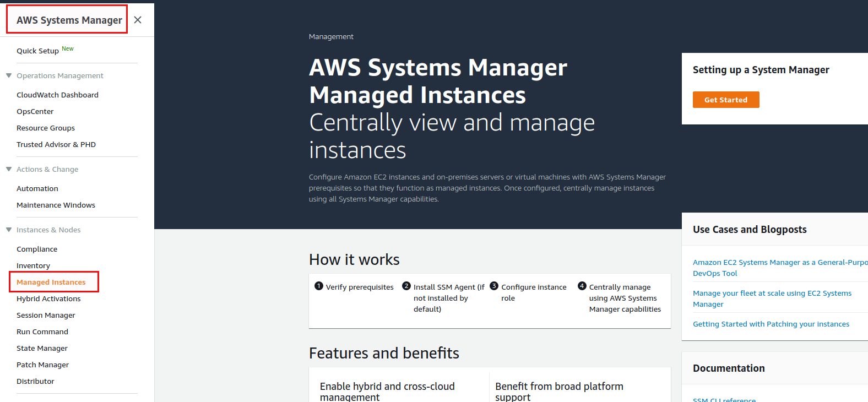
Task: Click the Use Cases and Blogposts heading
Action: (x=750, y=230)
